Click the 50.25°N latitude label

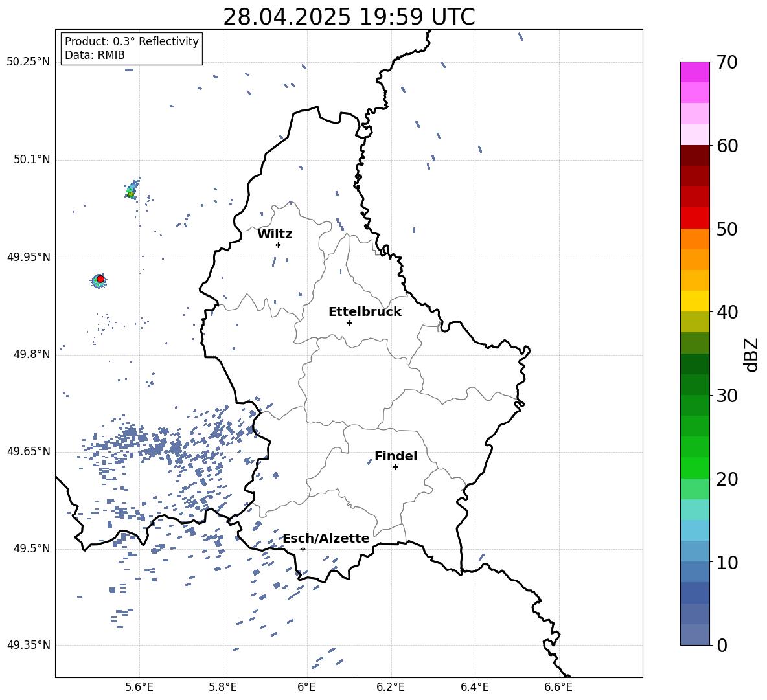coord(29,62)
